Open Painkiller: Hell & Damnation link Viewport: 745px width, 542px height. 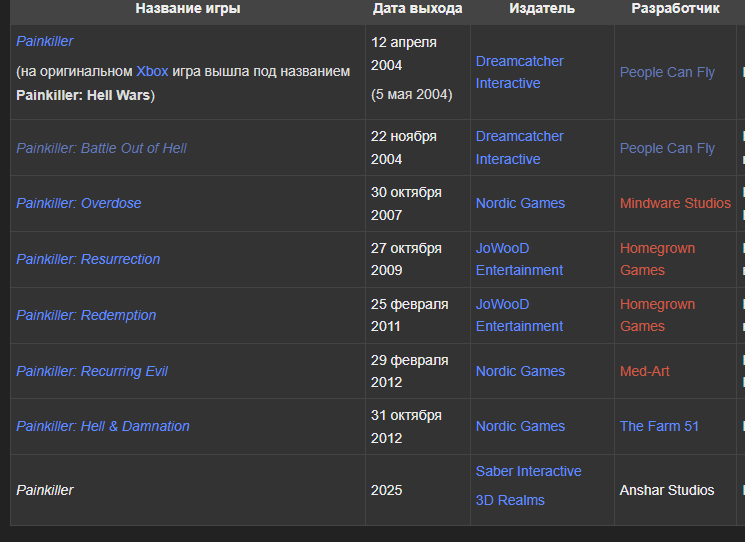(x=103, y=427)
